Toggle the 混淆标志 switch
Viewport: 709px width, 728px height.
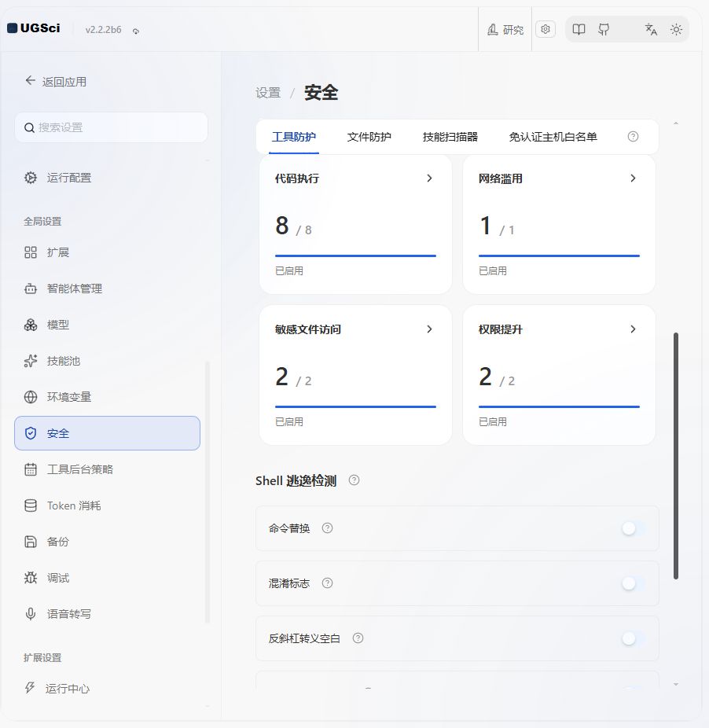point(634,583)
